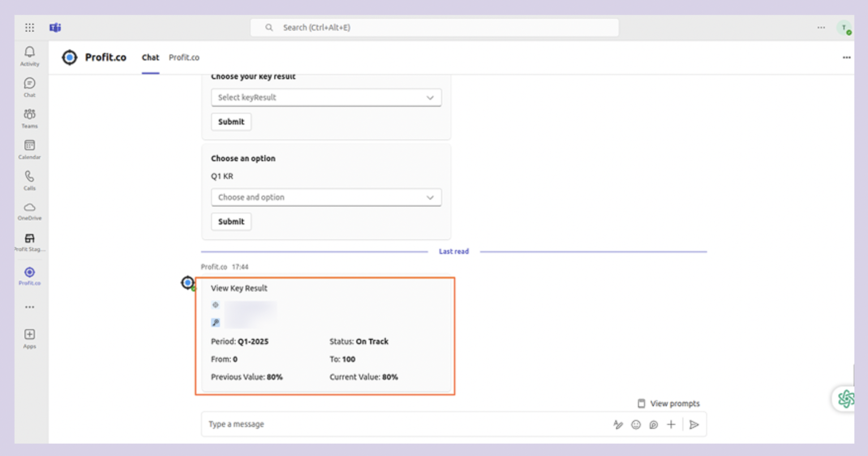Screen dimensions: 868x456
Task: Open the emoji picker in message bar
Action: (x=635, y=424)
